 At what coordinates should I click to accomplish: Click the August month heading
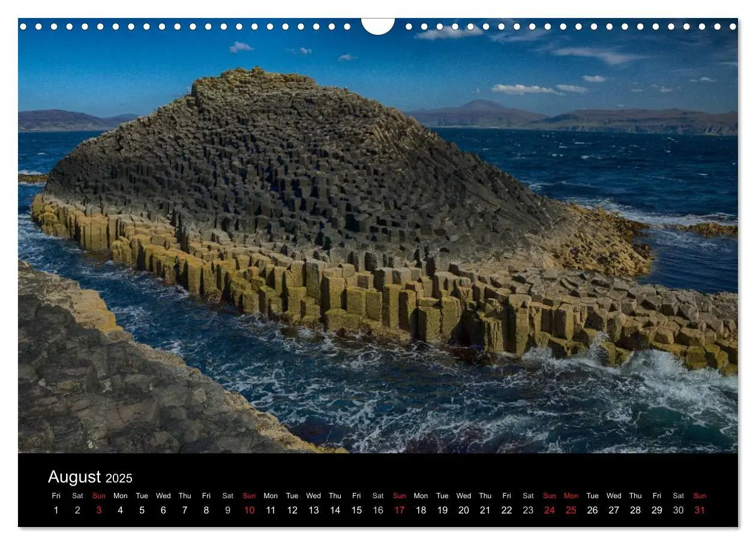tap(74, 477)
